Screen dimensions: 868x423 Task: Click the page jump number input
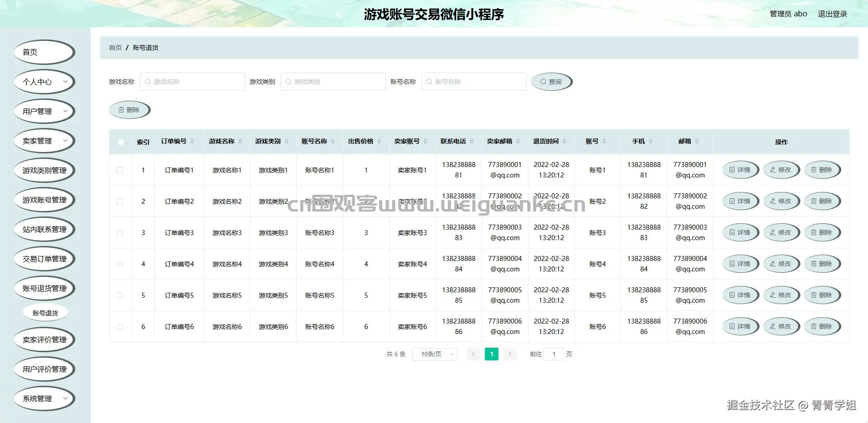554,354
